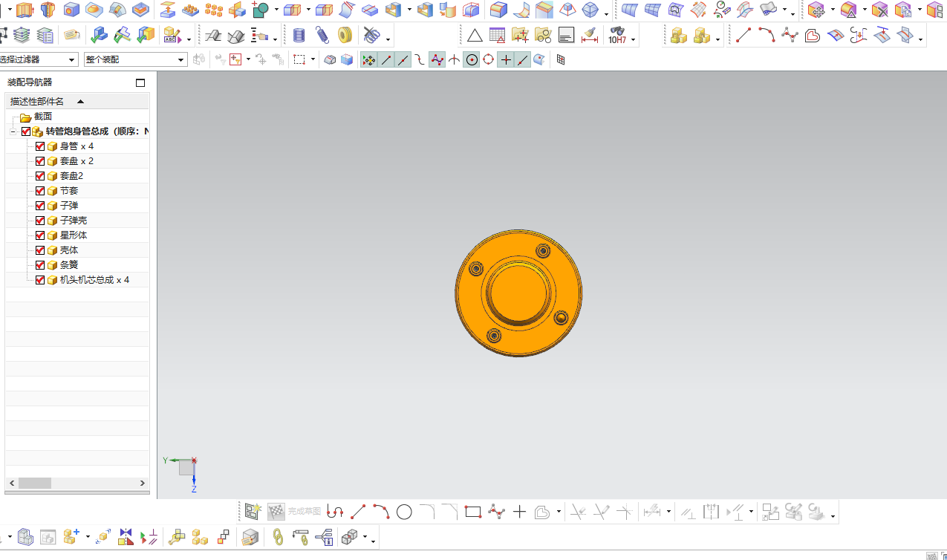Click the maximize box on 装配导航器 panel
Screen dimensions: 947x560
(x=140, y=82)
